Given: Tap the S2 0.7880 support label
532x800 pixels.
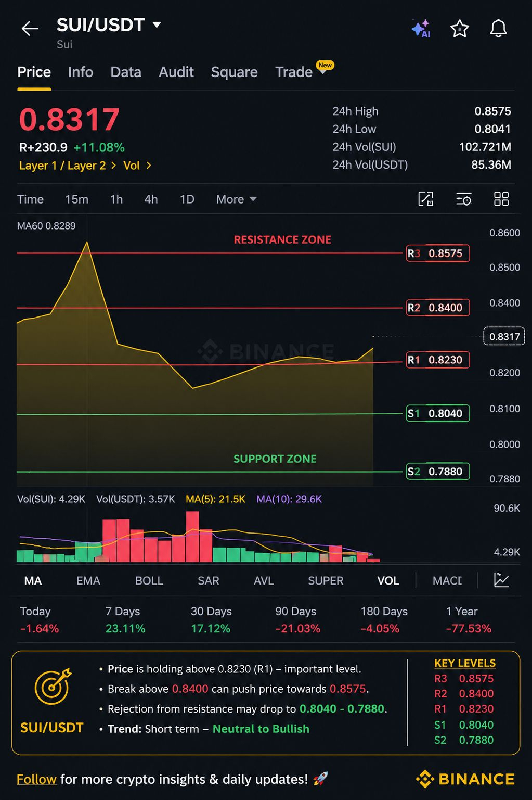Looking at the screenshot, I should click(438, 472).
